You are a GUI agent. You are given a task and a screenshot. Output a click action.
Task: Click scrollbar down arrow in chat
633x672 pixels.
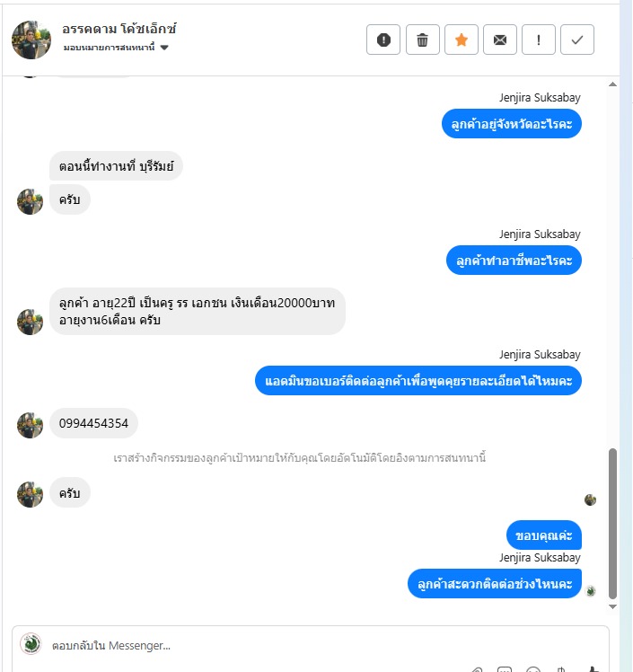click(613, 606)
